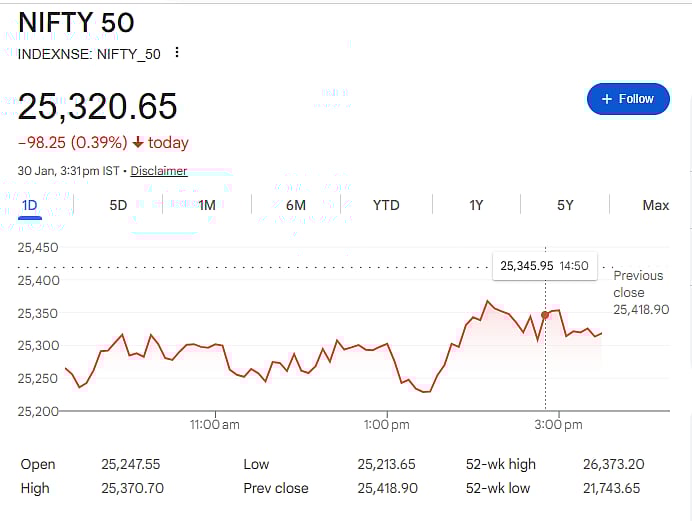Switch to the 5Y chart tab
Image resolution: width=692 pixels, height=521 pixels.
(566, 205)
